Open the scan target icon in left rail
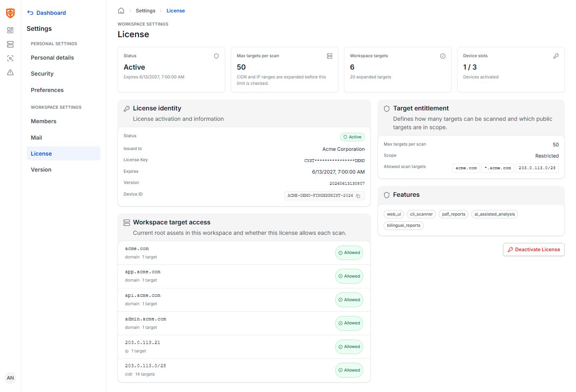Screen dimensions: 576x392 click(x=10, y=58)
